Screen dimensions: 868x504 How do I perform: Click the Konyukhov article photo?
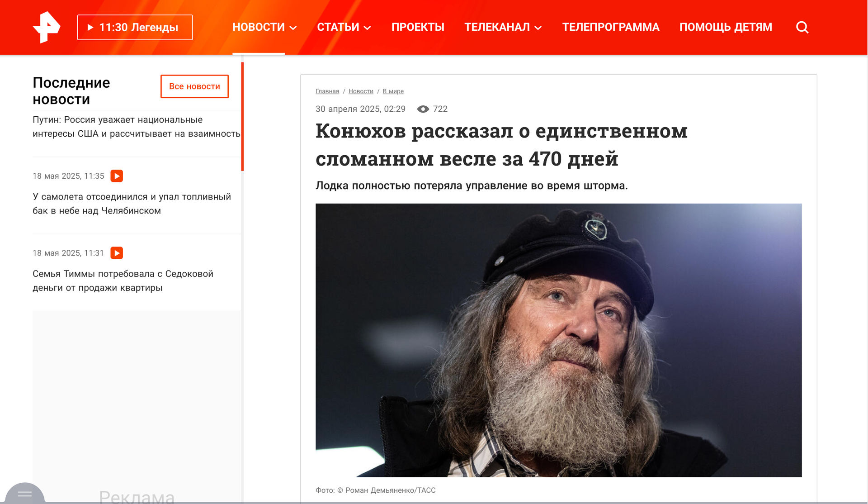pyautogui.click(x=558, y=340)
